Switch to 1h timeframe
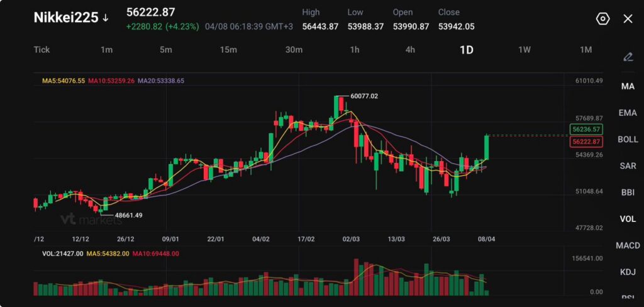Image resolution: width=644 pixels, height=307 pixels. (355, 50)
